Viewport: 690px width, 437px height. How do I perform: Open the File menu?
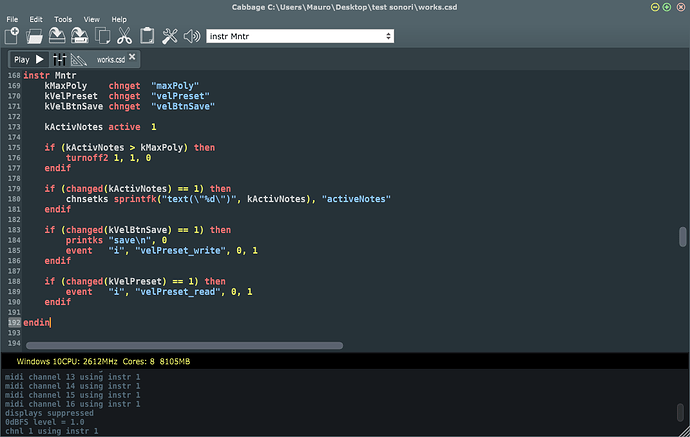pyautogui.click(x=12, y=19)
